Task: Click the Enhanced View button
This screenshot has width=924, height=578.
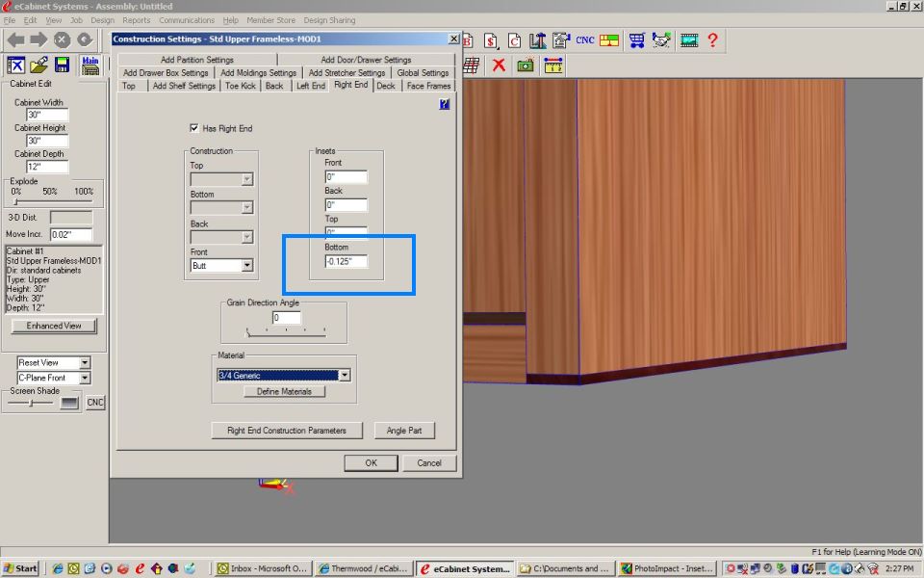Action: (x=54, y=327)
